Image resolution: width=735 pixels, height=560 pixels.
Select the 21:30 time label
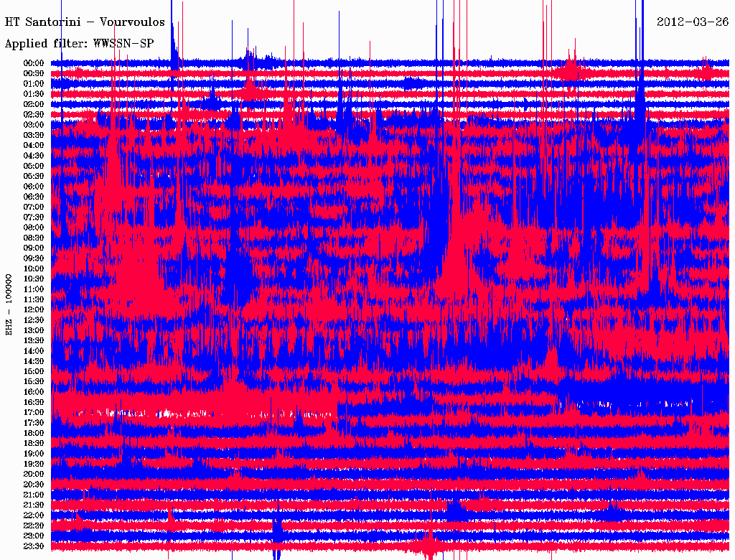click(x=34, y=505)
